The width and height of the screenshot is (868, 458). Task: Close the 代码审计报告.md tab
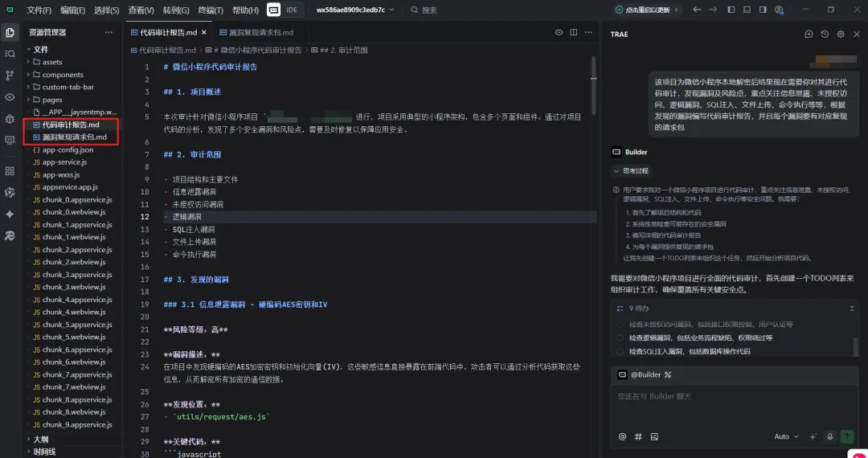point(203,33)
